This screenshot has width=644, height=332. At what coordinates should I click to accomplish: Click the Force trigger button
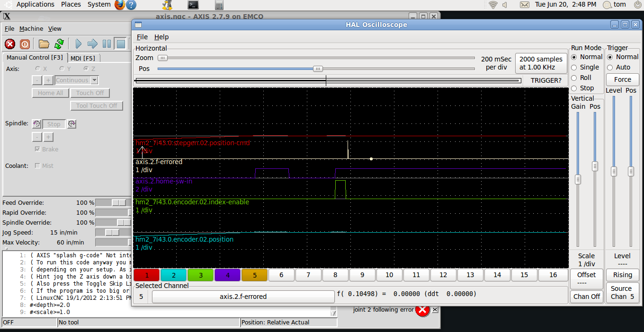point(623,79)
